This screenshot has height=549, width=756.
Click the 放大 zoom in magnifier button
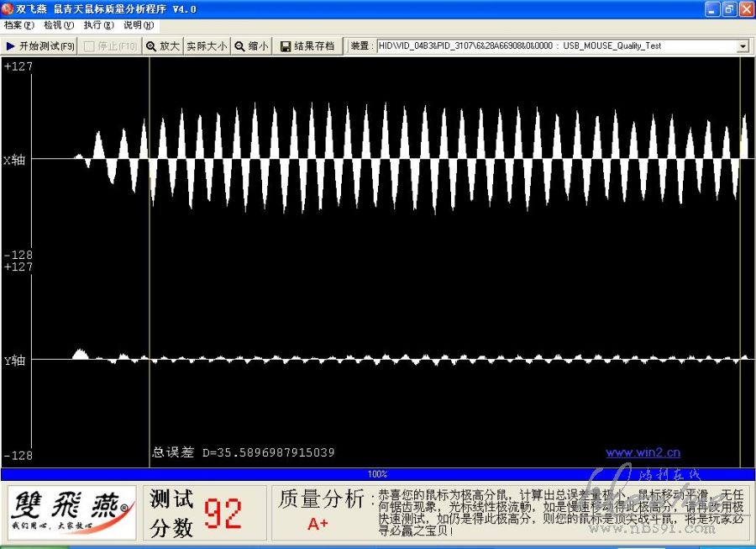163,46
